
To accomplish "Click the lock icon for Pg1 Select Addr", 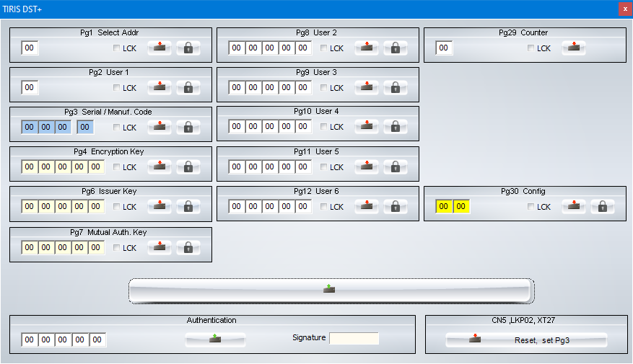I will [188, 48].
